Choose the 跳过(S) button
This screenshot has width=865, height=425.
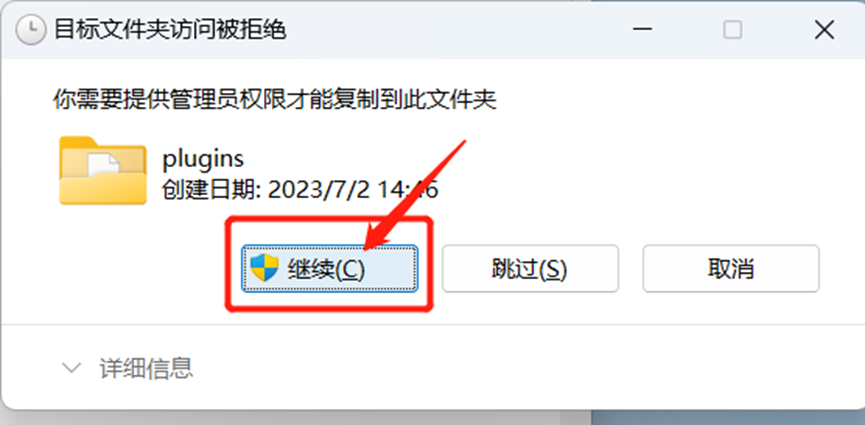pos(530,269)
